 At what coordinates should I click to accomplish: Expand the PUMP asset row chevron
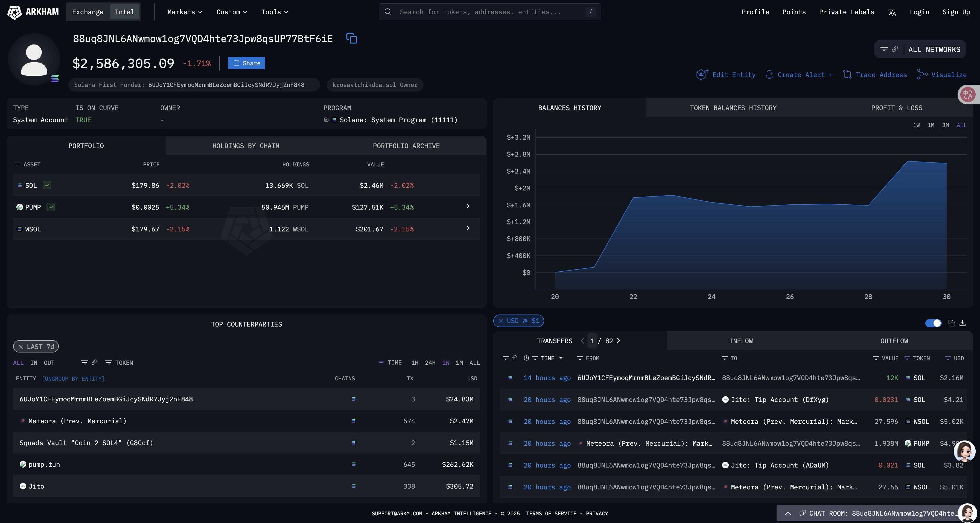(468, 206)
